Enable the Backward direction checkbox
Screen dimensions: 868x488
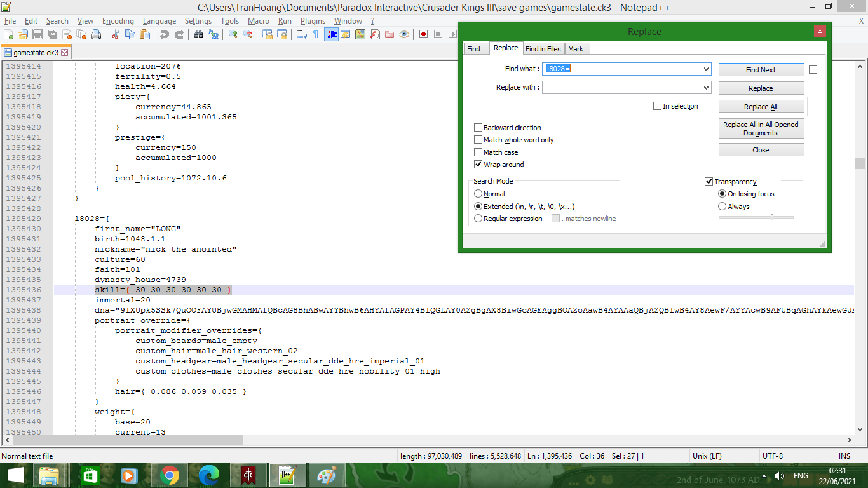(x=478, y=128)
